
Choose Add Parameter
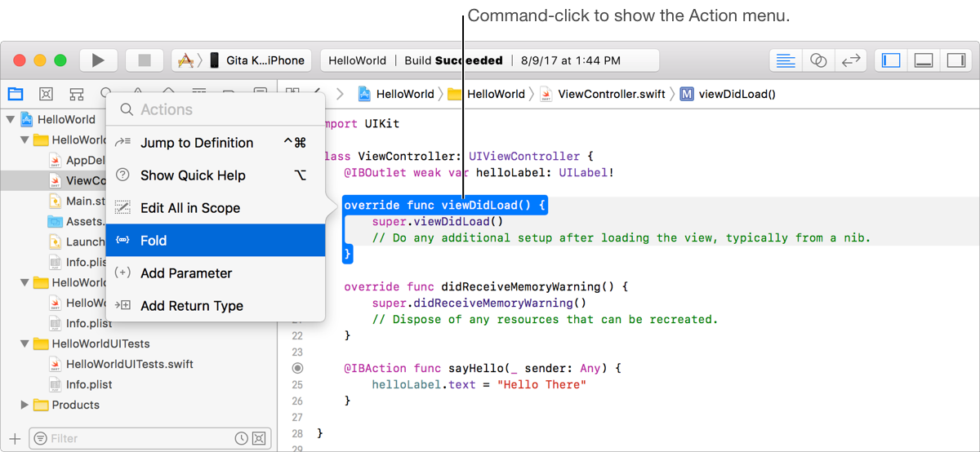click(x=216, y=273)
